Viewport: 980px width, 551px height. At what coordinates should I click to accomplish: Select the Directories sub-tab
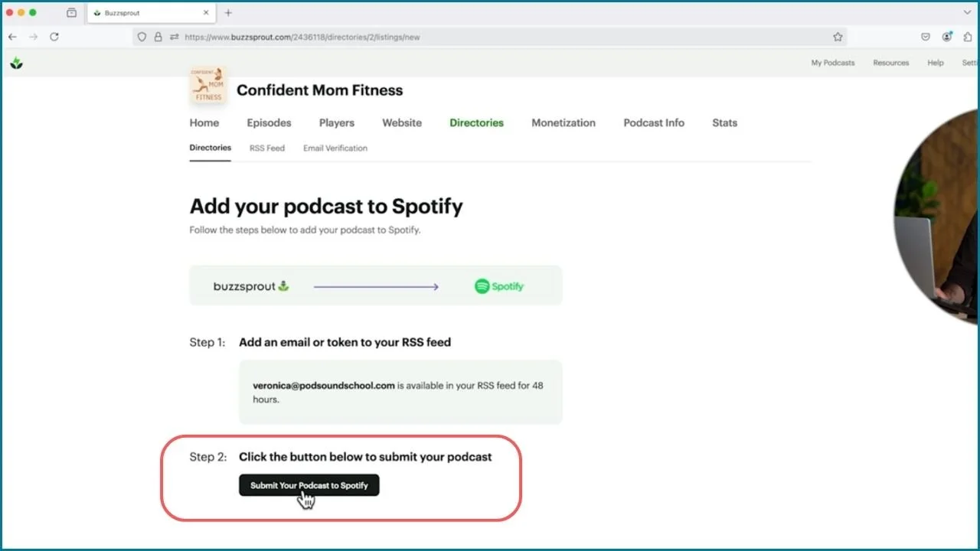[x=211, y=148]
